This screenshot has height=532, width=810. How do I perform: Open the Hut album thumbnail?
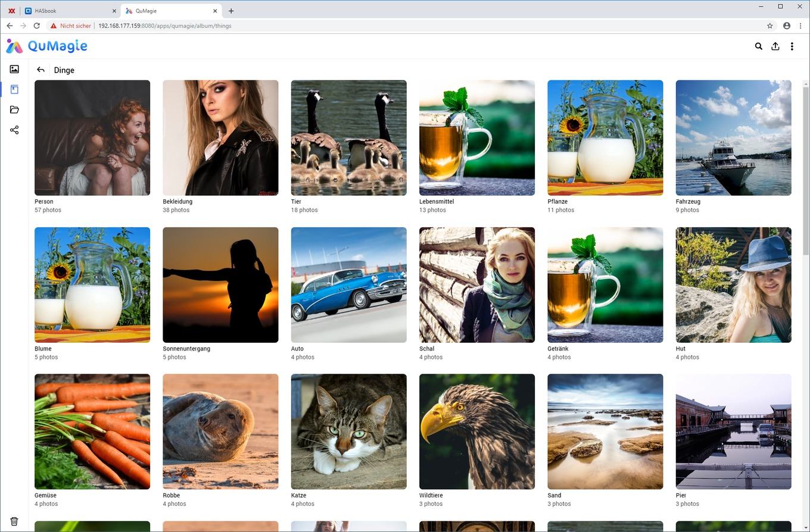pyautogui.click(x=733, y=284)
